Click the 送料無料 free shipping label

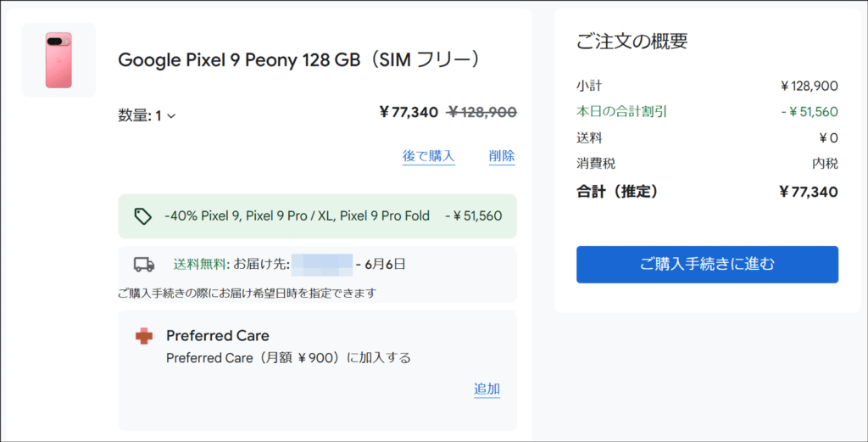(x=202, y=265)
